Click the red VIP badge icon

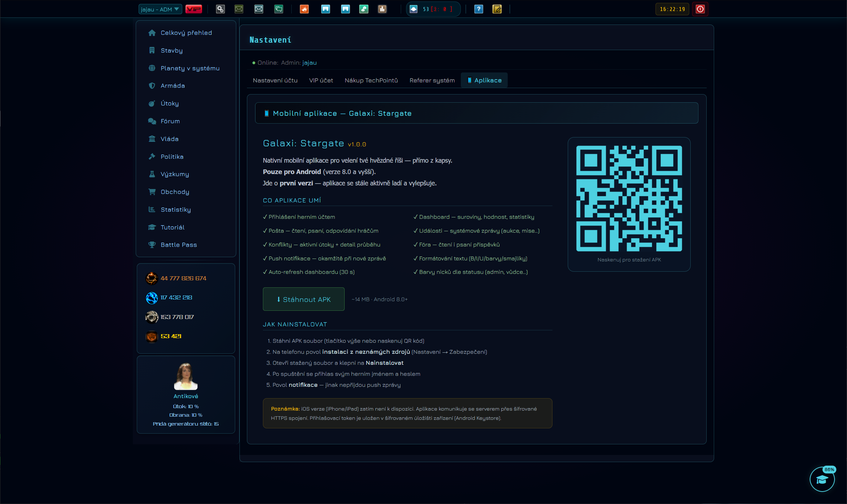pyautogui.click(x=194, y=9)
